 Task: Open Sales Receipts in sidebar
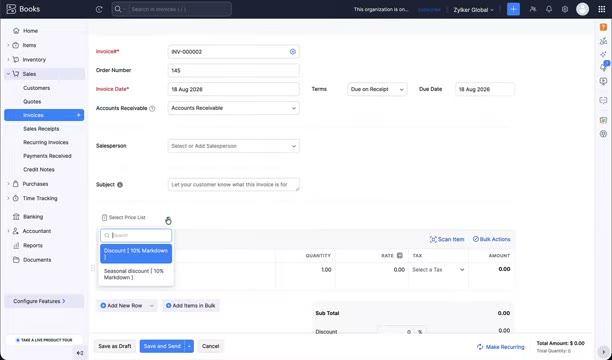[x=41, y=129]
